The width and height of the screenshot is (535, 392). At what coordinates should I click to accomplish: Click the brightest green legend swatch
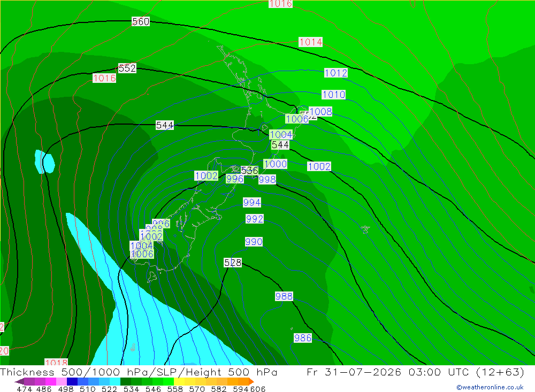tap(169, 381)
